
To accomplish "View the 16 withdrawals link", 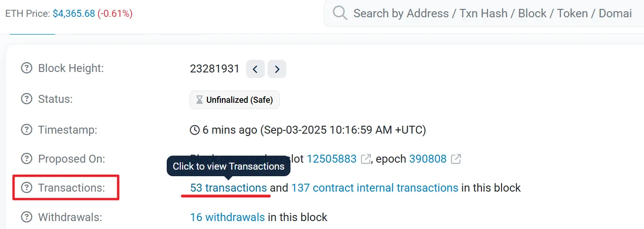I will [227, 217].
